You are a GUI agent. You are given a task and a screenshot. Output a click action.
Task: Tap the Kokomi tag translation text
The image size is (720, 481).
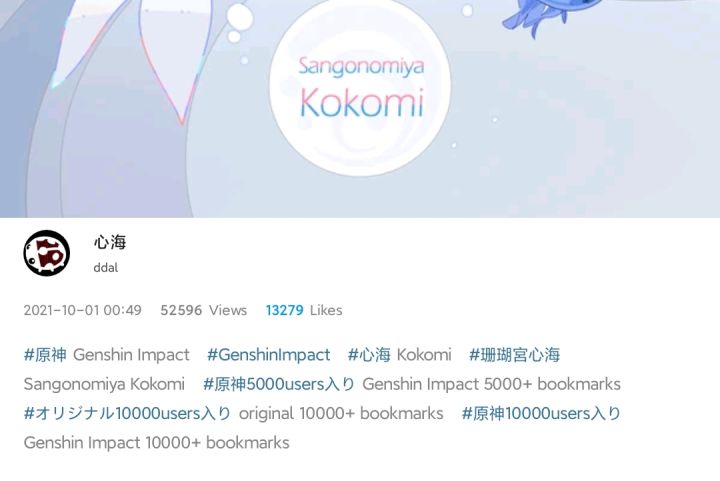pyautogui.click(x=424, y=355)
